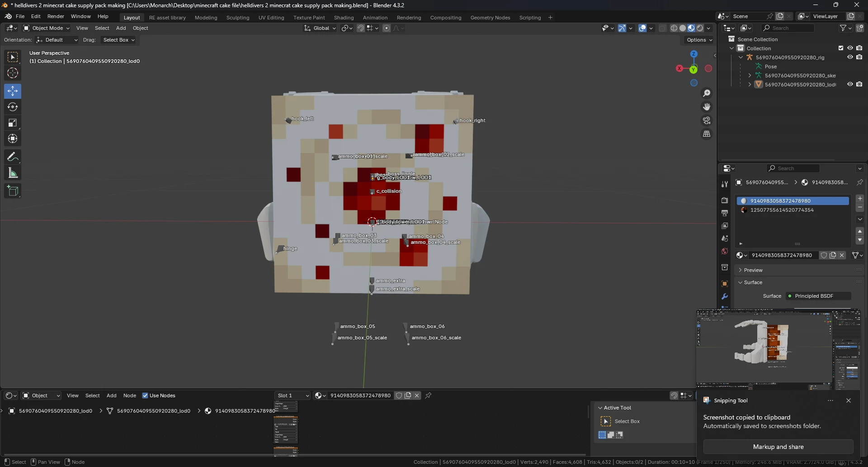The image size is (868, 467).
Task: Activate the Scale tool
Action: point(13,123)
